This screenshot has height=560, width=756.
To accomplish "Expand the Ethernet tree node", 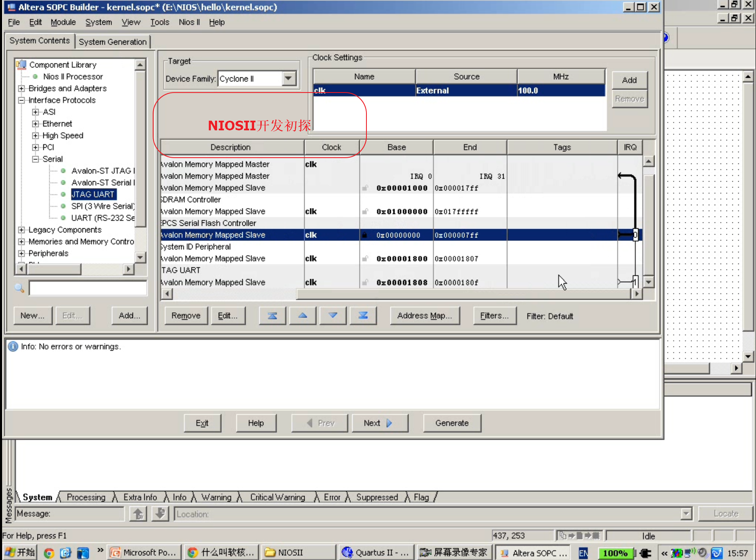I will click(35, 124).
